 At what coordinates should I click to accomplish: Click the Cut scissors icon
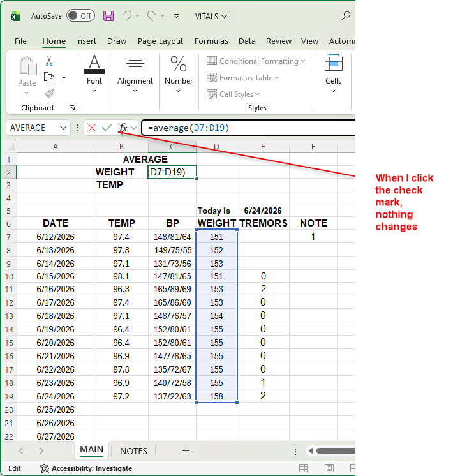(x=49, y=61)
